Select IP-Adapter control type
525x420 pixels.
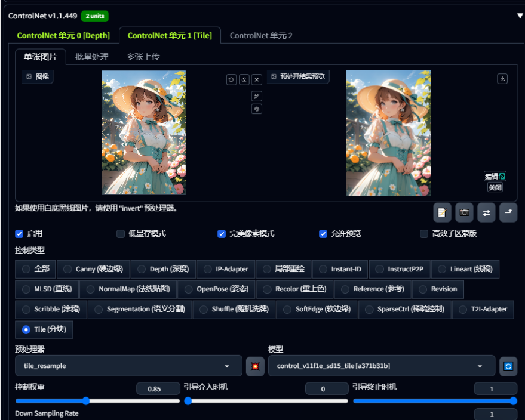click(226, 269)
